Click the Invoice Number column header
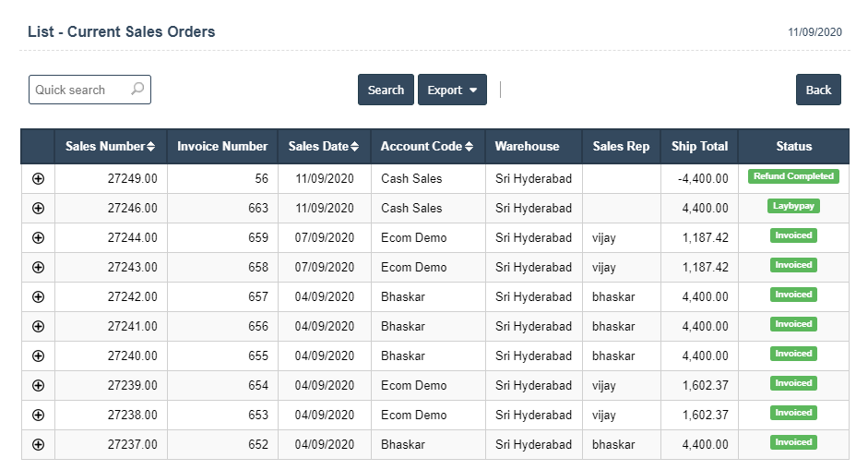Screen dimensions: 868x470 [x=222, y=146]
